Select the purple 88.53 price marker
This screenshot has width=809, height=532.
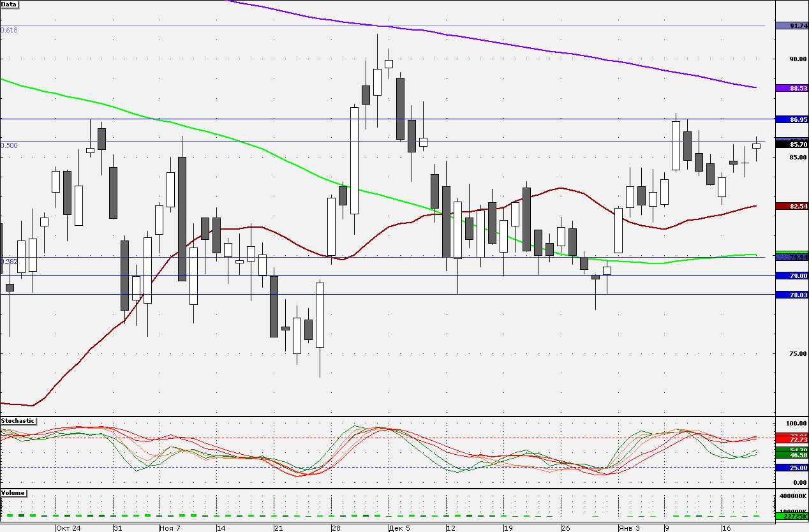tap(791, 88)
